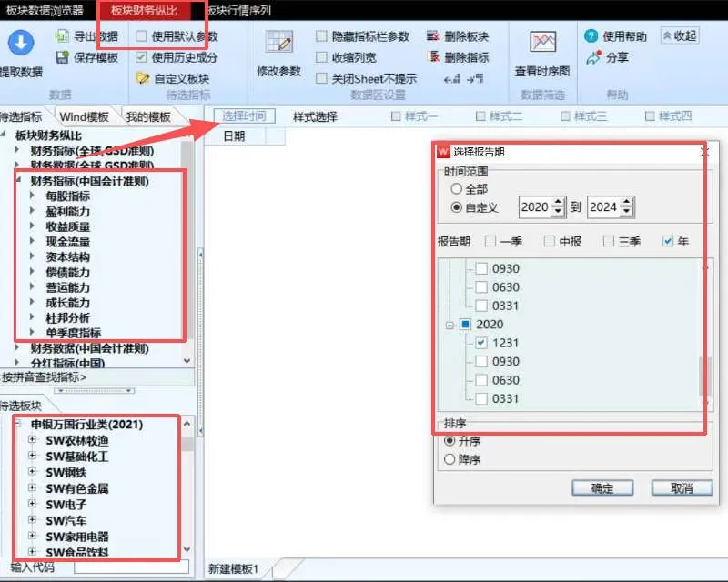Switch to 板块行情序列 tab
This screenshot has width=728, height=582.
238,10
